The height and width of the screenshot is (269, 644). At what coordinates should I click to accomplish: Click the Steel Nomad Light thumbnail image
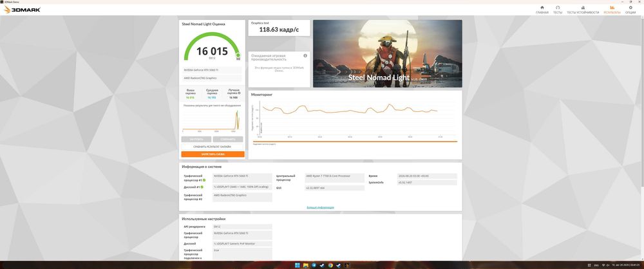(387, 53)
